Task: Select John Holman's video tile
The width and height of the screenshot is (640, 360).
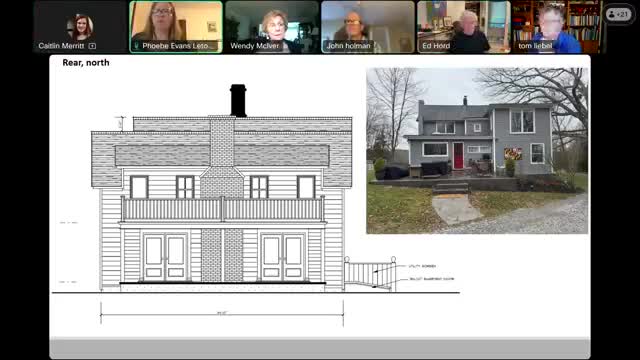Action: point(368,27)
